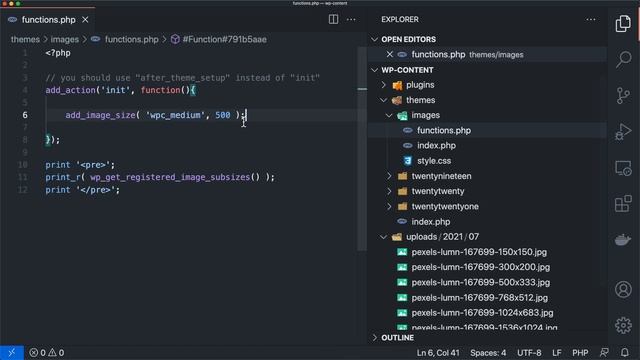
Task: Open the remote window indicator
Action: (x=11, y=353)
